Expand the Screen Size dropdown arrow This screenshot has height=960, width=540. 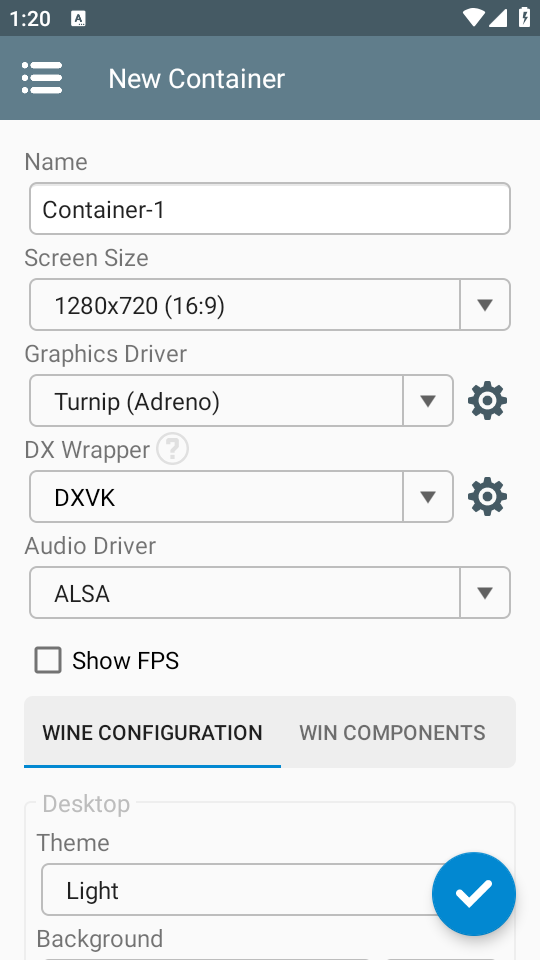click(485, 304)
